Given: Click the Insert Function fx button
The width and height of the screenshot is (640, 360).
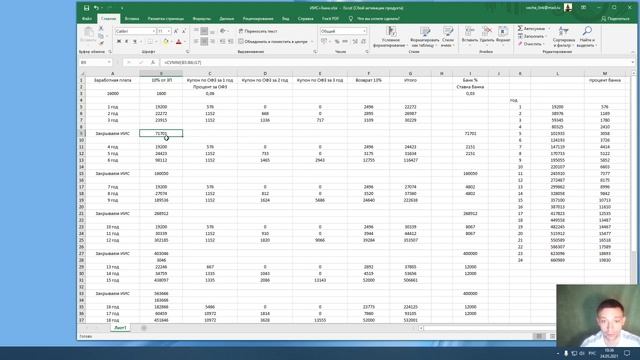Looking at the screenshot, I should (x=153, y=62).
